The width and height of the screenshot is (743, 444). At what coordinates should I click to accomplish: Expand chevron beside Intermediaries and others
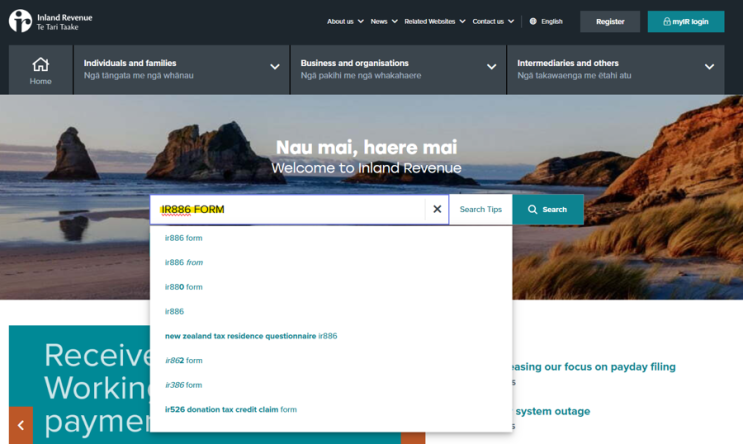tap(709, 67)
